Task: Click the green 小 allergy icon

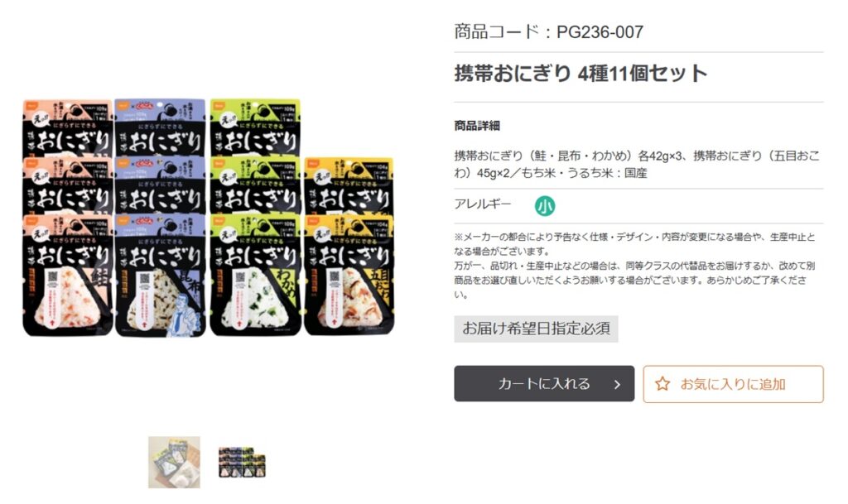Action: click(545, 206)
